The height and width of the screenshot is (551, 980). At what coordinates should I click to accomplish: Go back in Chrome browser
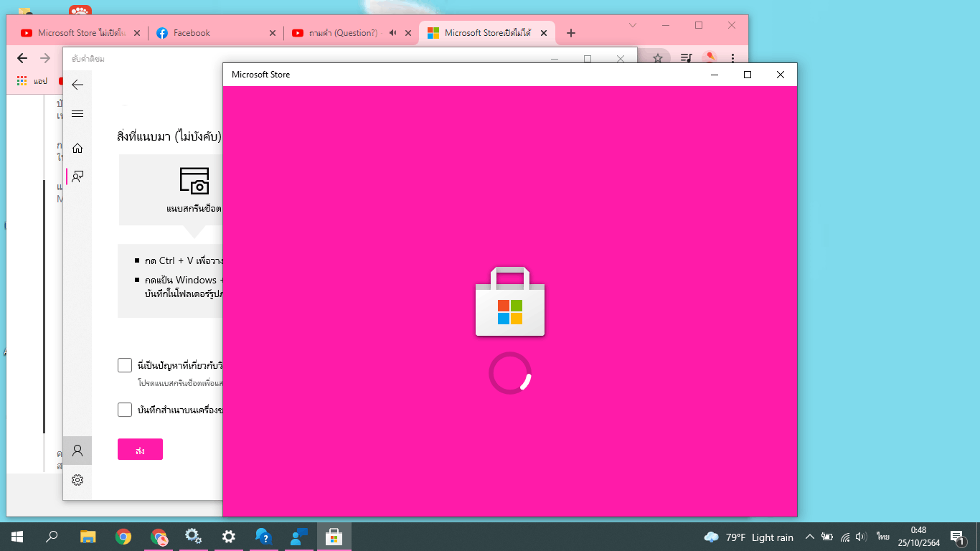pos(22,58)
